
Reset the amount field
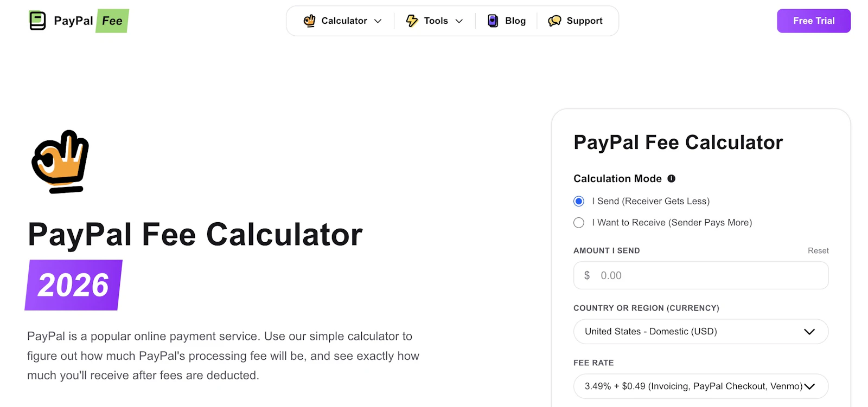818,250
